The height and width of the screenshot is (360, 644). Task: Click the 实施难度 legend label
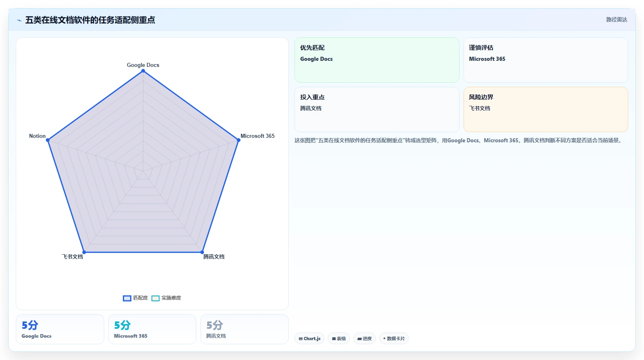[x=171, y=298]
